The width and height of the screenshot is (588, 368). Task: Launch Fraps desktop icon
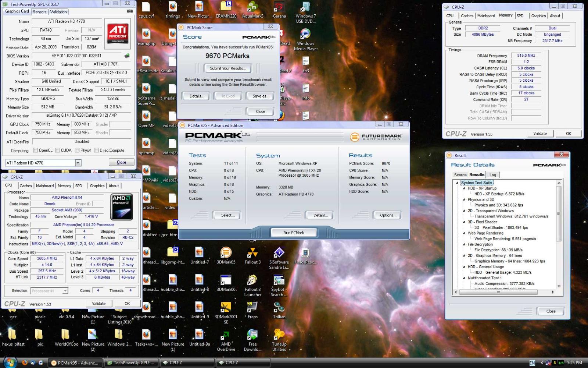252,310
